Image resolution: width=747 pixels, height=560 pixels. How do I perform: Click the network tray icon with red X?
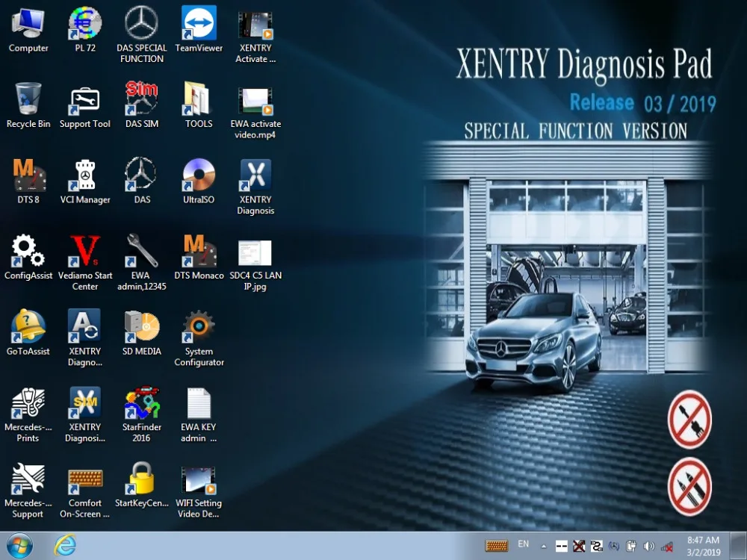(666, 547)
